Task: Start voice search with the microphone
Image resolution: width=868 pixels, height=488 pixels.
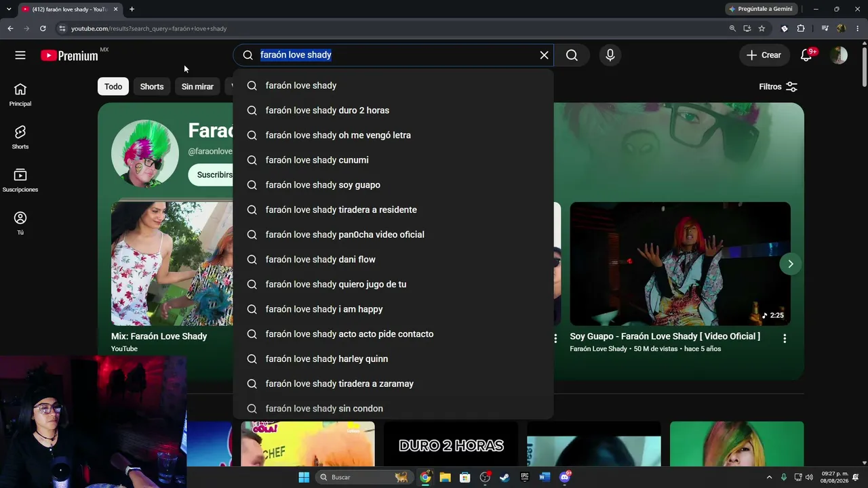Action: pyautogui.click(x=610, y=55)
